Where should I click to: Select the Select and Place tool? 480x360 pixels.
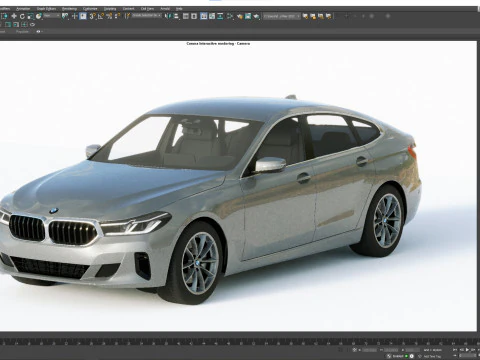click(39, 16)
